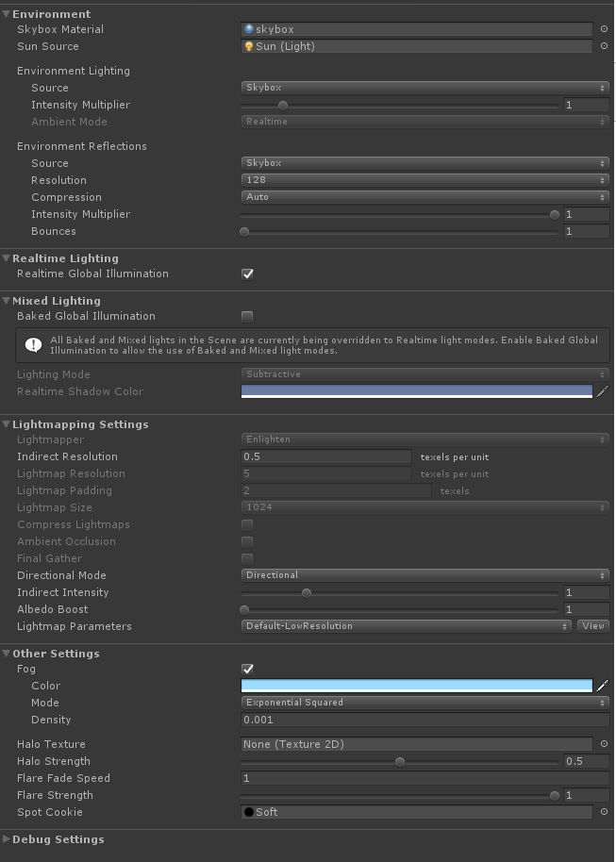Open Environment Lighting Source dropdown
616x862 pixels.
pos(425,88)
